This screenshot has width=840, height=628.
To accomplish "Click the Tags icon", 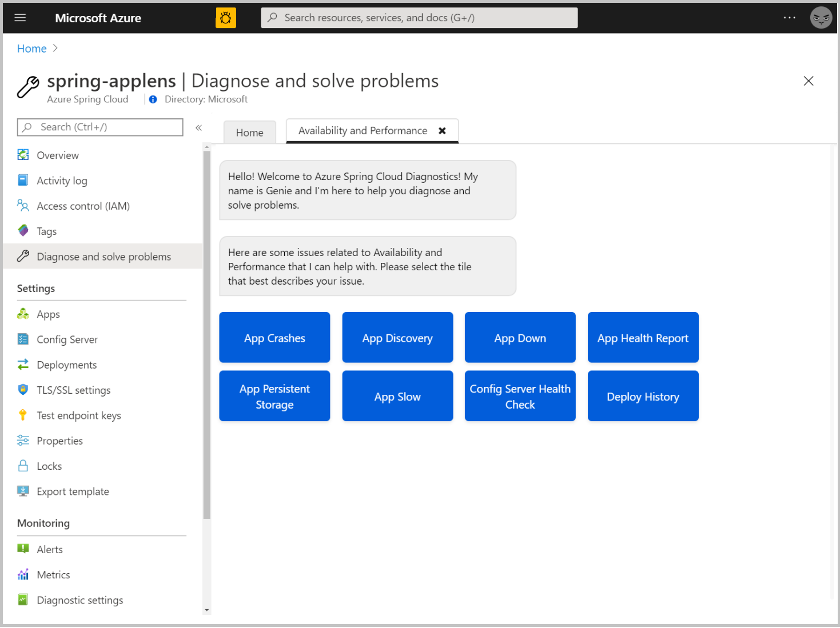I will [23, 231].
